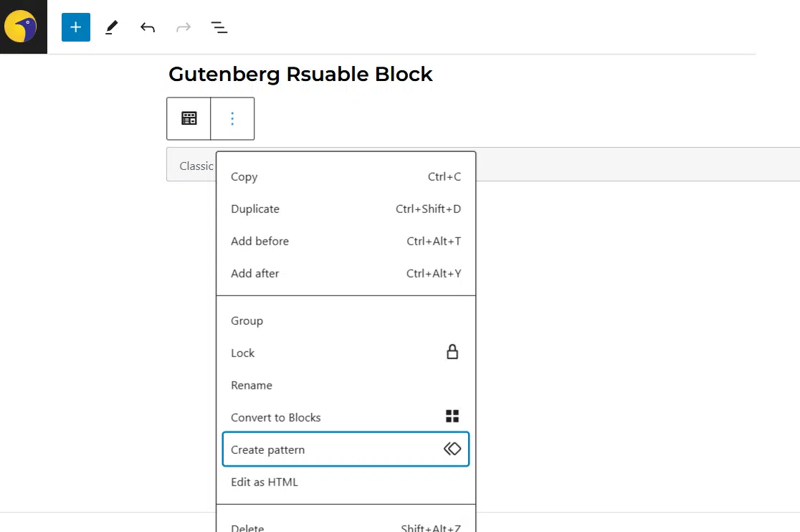Delete the block

point(247,526)
